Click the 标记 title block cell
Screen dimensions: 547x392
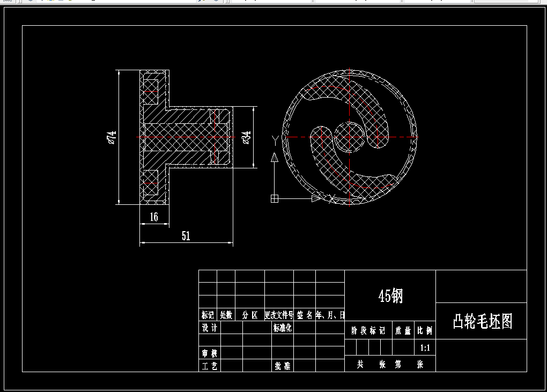pyautogui.click(x=208, y=315)
